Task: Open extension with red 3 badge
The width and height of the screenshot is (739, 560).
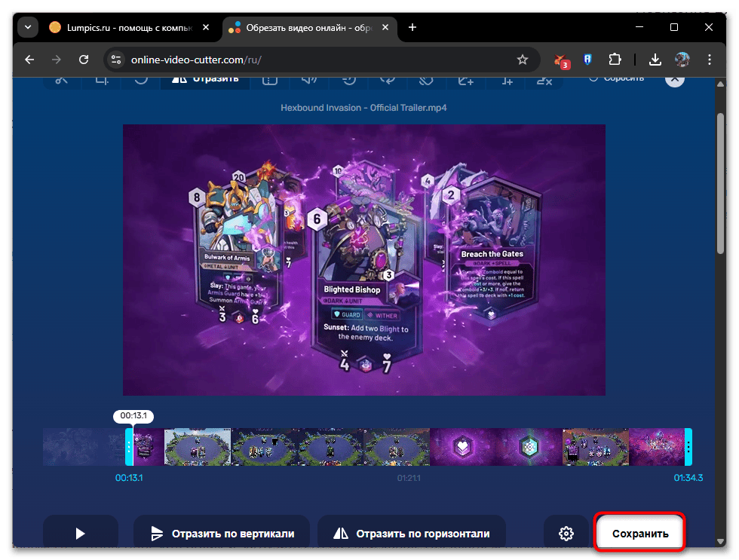Action: click(560, 60)
